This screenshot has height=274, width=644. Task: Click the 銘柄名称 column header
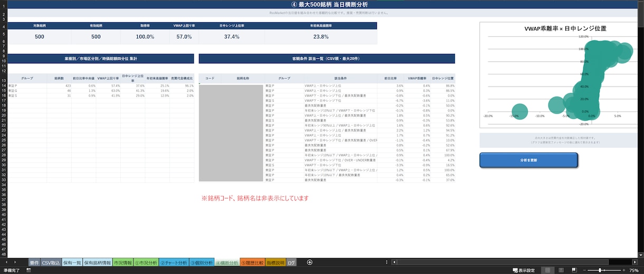click(243, 78)
